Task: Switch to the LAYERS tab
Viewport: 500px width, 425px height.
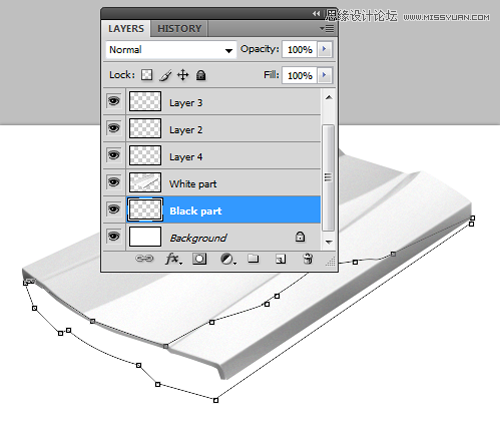Action: coord(126,29)
